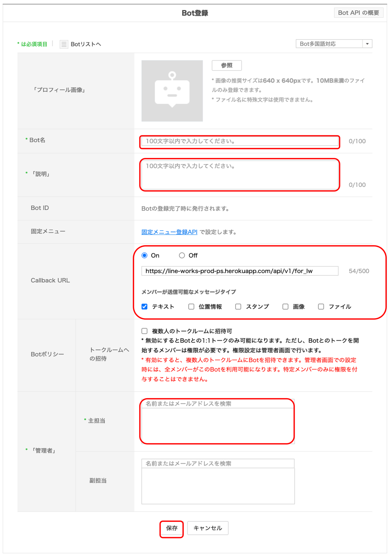Screen dimensions: 392x556
Task: Go to Botリストへ link
Action: click(86, 44)
